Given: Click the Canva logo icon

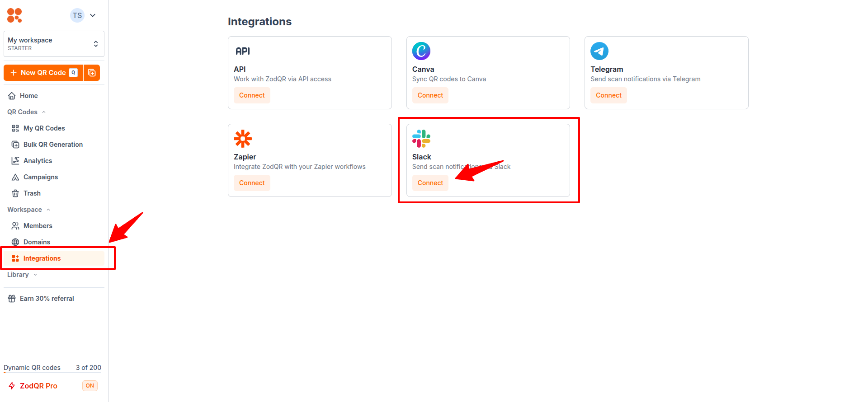Looking at the screenshot, I should (x=421, y=51).
